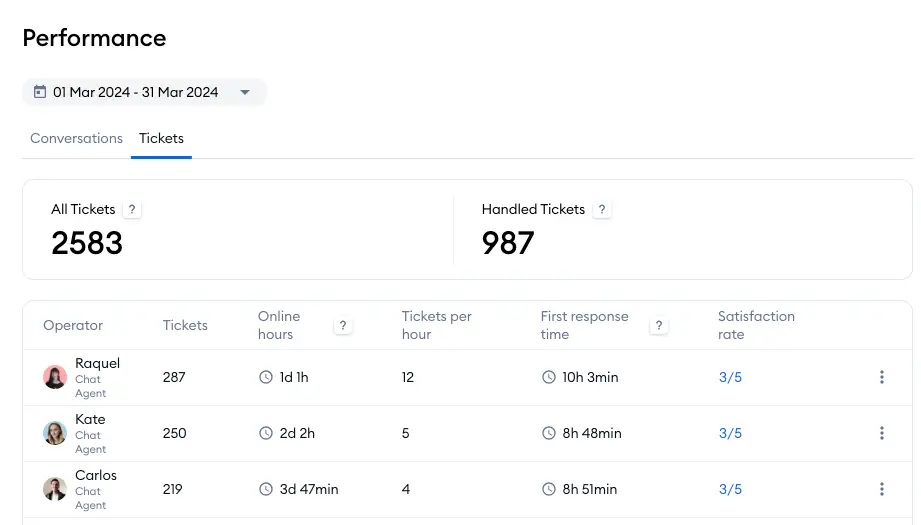Viewport: 921px width, 525px height.
Task: Click the 2d 2h online hours value
Action: tap(297, 433)
